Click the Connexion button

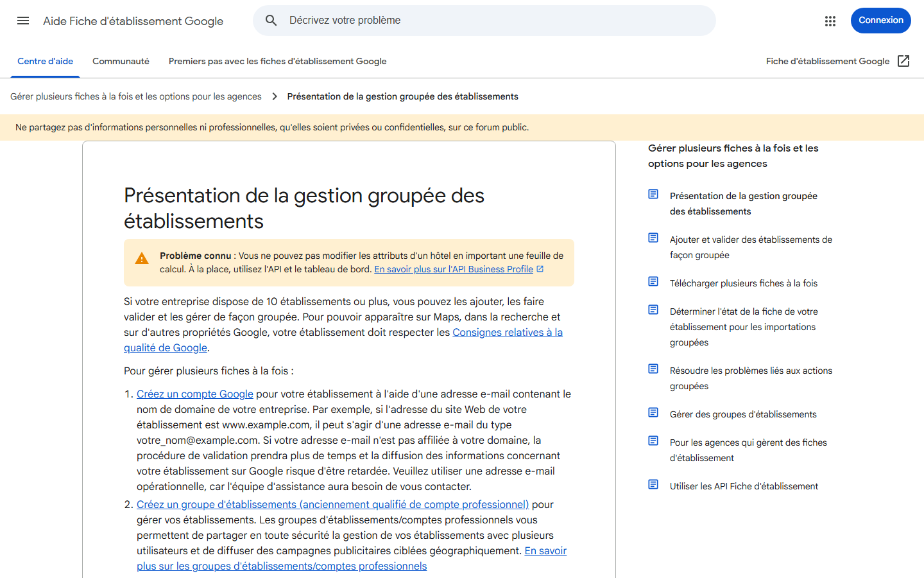[880, 21]
